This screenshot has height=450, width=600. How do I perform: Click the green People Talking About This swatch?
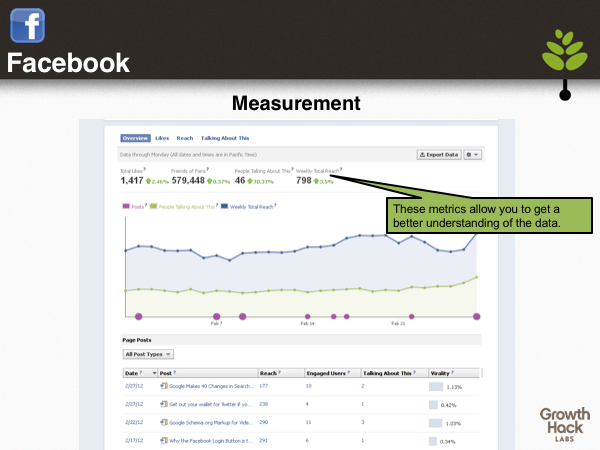tap(153, 206)
